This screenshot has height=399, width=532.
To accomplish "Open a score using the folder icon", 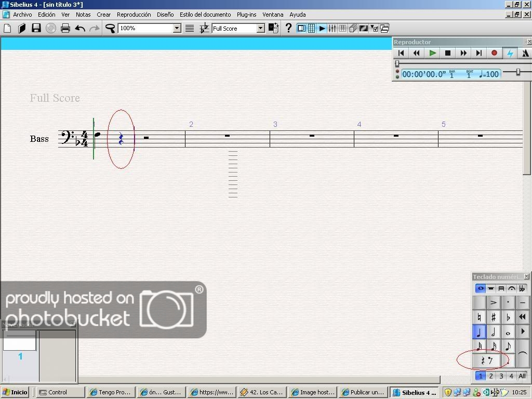I will tap(22, 28).
